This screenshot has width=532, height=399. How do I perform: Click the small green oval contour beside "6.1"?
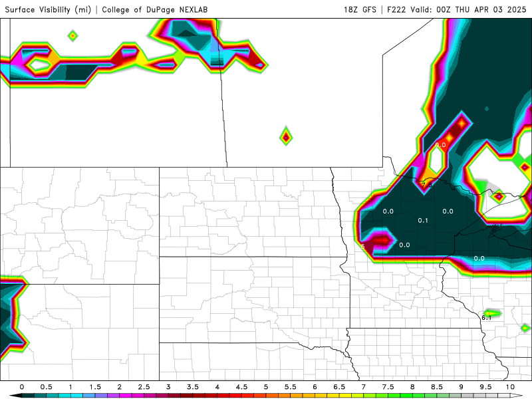[493, 313]
